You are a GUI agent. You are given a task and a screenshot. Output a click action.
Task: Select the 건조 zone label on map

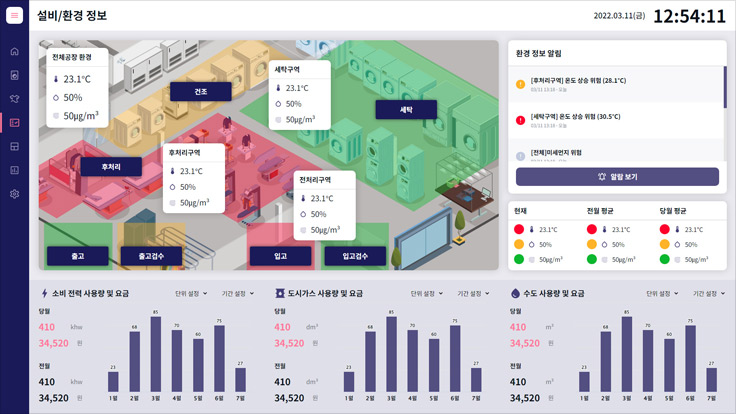[x=200, y=91]
